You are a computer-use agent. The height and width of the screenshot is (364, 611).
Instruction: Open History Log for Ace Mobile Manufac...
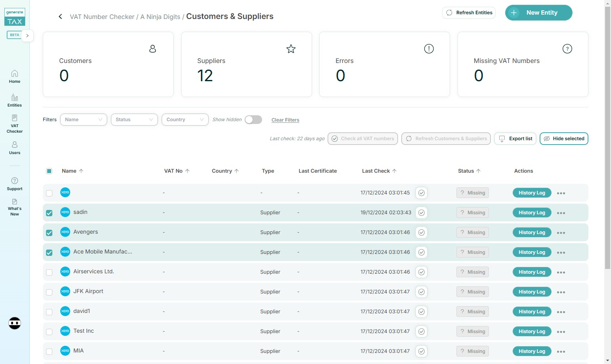click(532, 252)
